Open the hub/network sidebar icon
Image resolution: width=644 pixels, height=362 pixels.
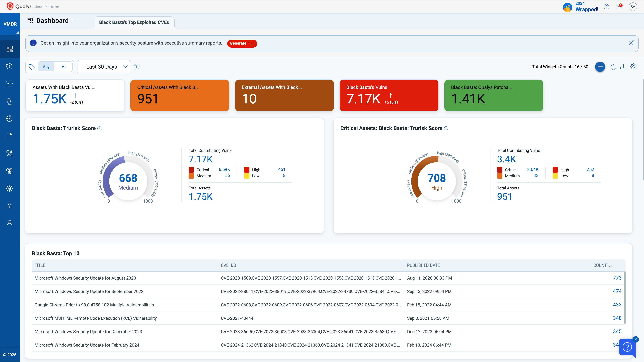point(10,188)
